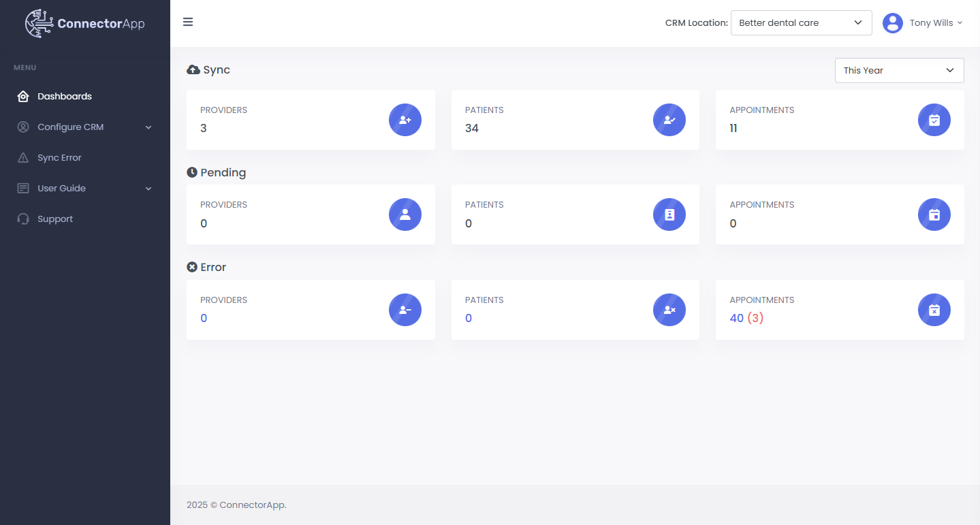Viewport: 980px width, 525px height.
Task: Click the Pending Patients ID badge icon
Action: click(x=669, y=214)
